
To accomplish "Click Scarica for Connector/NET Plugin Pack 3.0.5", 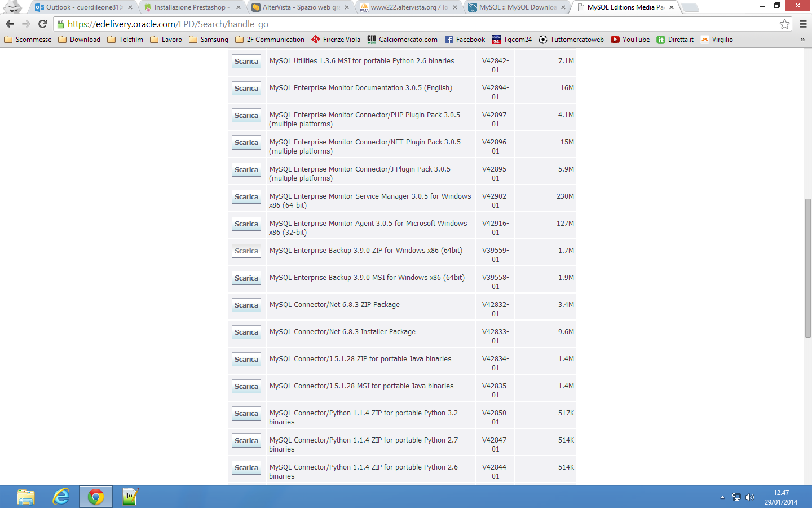I will click(x=246, y=143).
